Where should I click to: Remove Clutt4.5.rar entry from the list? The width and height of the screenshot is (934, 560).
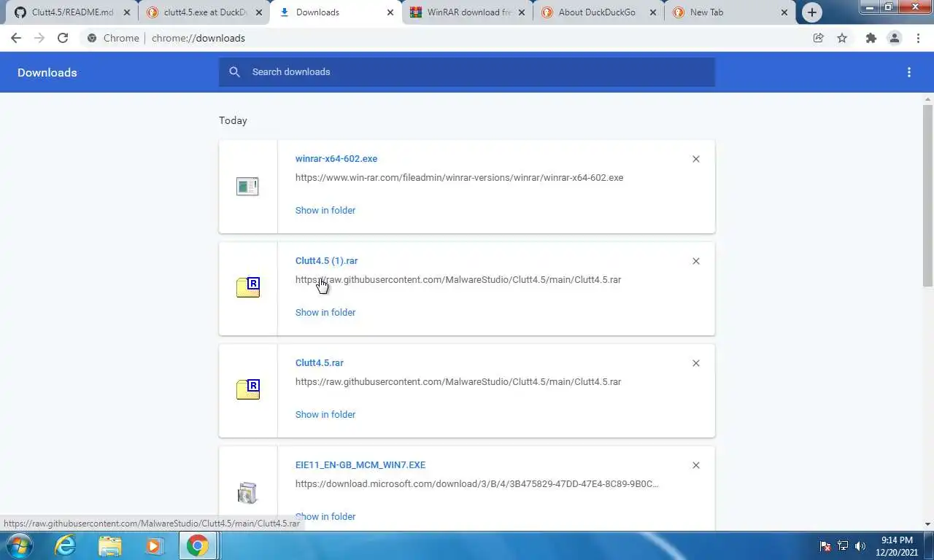pos(696,363)
